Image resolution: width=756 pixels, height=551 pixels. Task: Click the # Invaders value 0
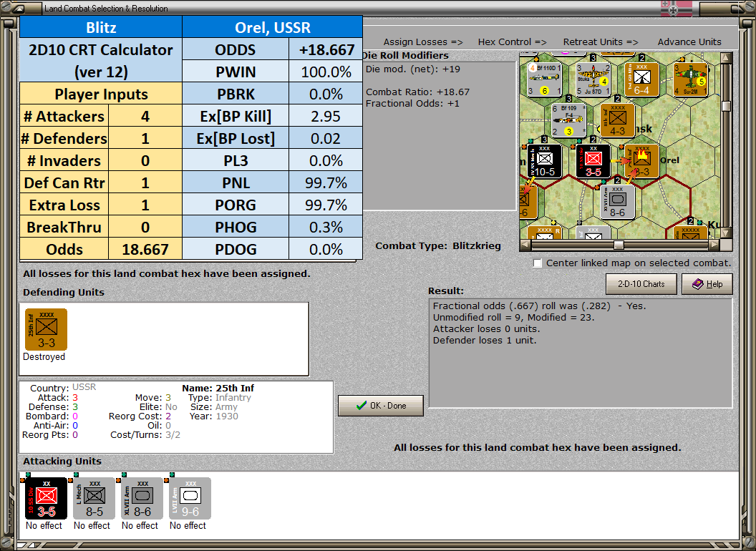[x=145, y=160]
